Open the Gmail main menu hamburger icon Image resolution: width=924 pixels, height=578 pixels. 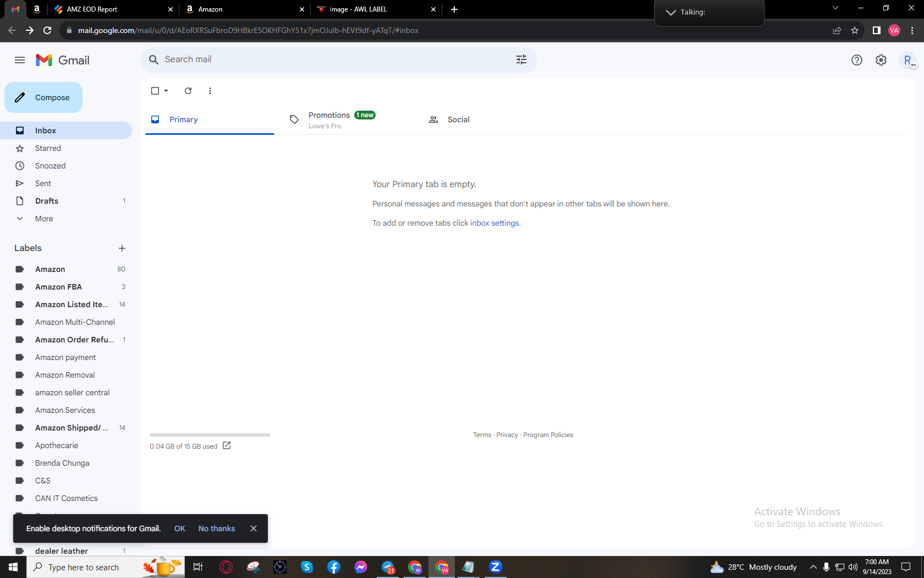point(20,60)
